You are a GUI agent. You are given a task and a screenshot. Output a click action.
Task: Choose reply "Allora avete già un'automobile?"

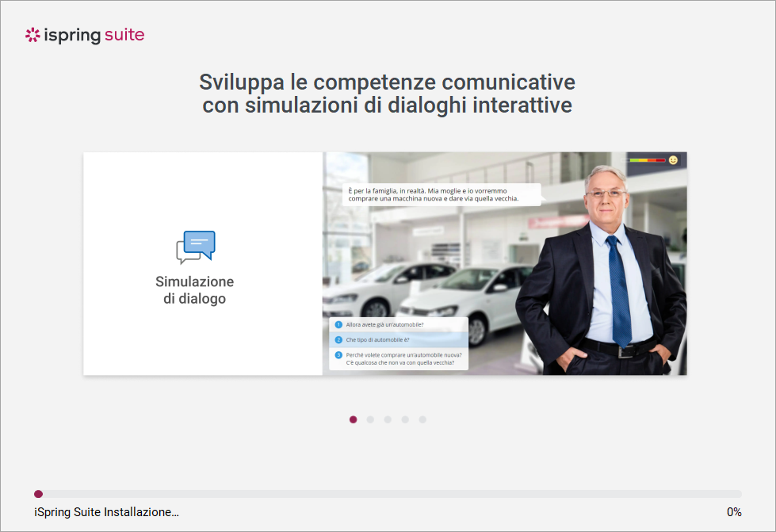click(x=384, y=325)
